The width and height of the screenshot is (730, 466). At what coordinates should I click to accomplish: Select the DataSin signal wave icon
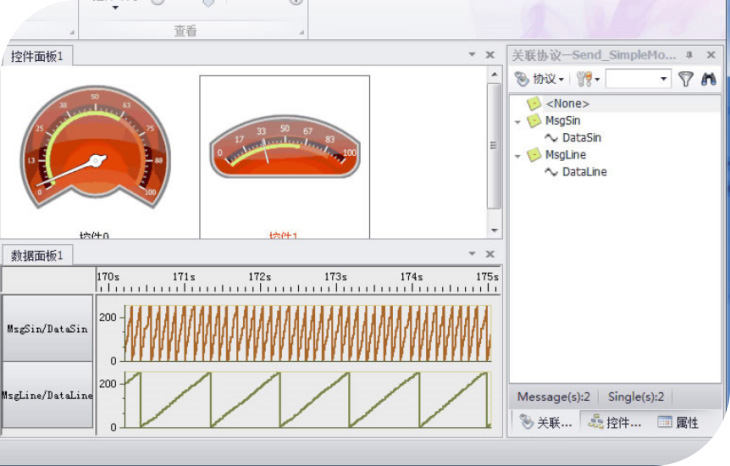[x=551, y=138]
